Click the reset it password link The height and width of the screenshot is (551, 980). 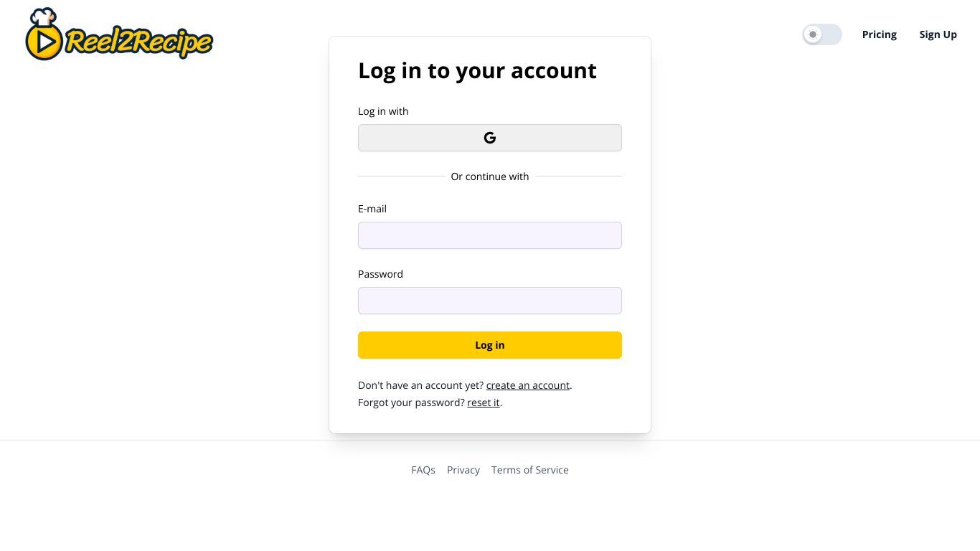point(484,402)
